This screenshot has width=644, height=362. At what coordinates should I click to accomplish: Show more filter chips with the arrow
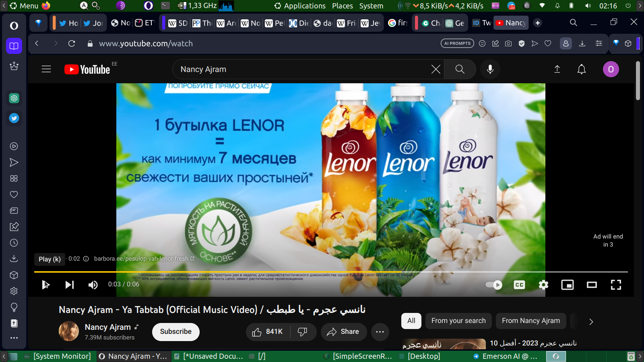point(591,321)
